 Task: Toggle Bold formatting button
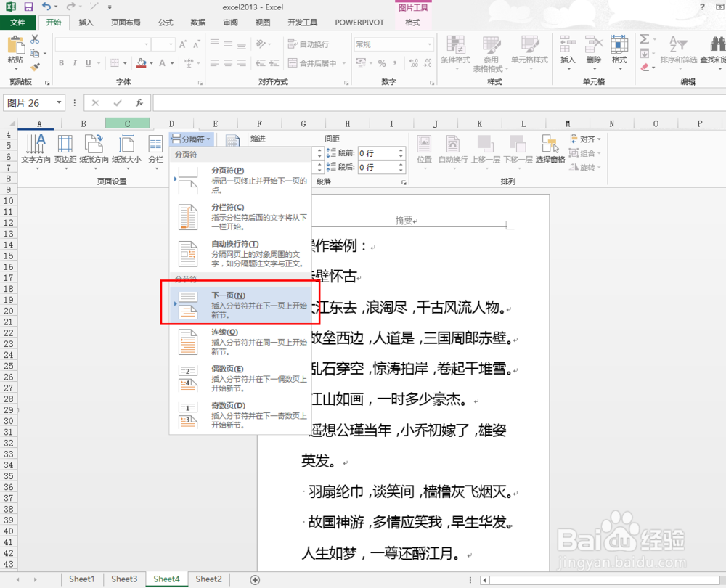click(x=61, y=63)
